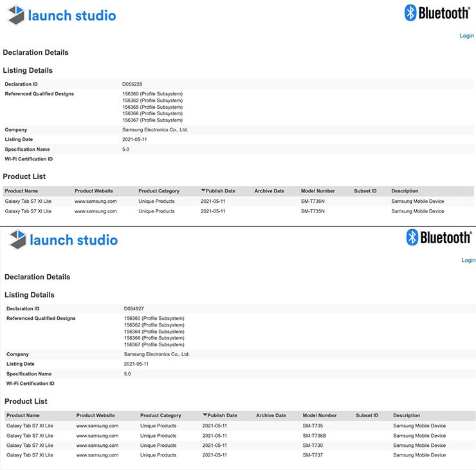Click Subset ID header in top table
Viewport: 476px width, 470px height.
[x=365, y=191]
